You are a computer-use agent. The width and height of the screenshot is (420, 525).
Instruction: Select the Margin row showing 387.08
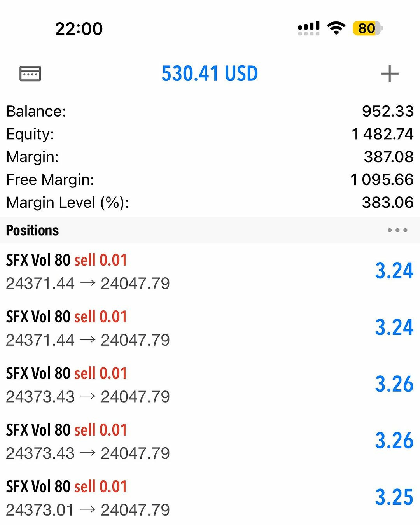[210, 157]
